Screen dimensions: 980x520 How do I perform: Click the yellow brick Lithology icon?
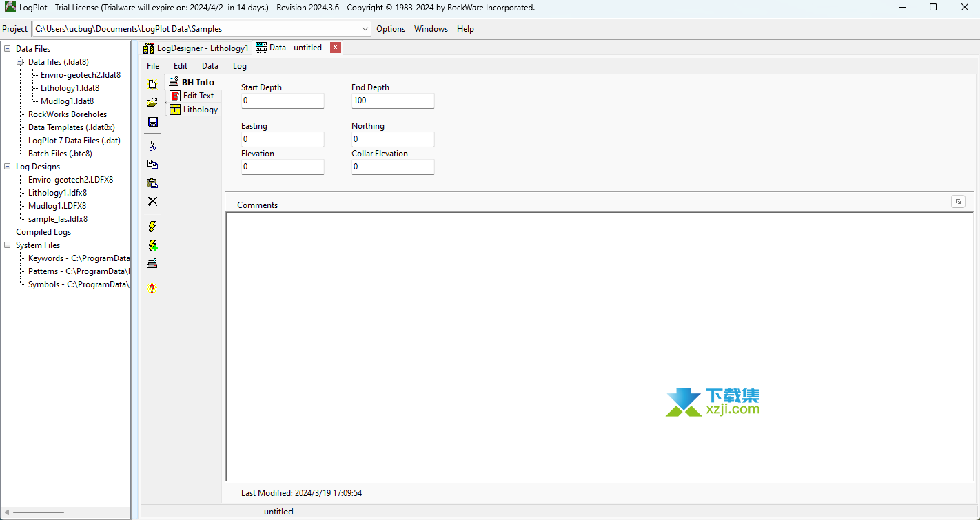point(175,110)
